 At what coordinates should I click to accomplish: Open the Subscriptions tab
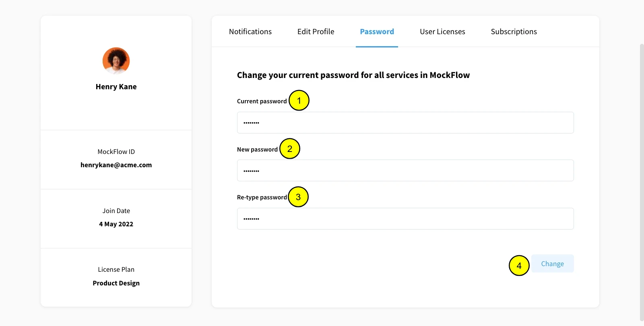point(514,31)
